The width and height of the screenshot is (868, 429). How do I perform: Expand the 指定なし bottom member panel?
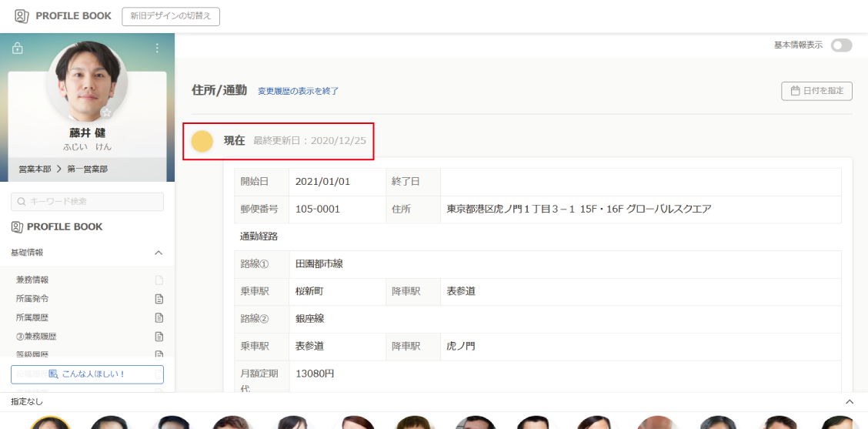850,402
